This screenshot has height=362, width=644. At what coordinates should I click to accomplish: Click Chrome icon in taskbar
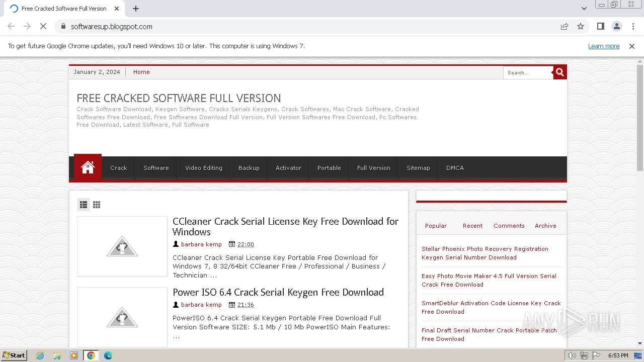click(x=91, y=355)
